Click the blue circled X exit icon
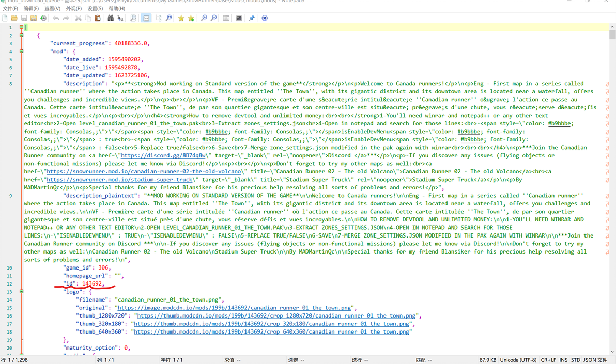The width and height of the screenshot is (616, 364). tap(265, 18)
